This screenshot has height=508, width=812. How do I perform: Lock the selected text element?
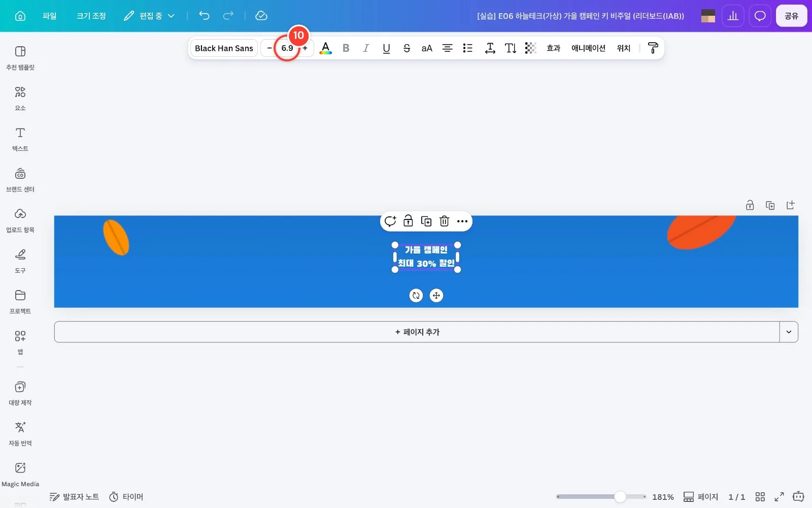point(408,221)
